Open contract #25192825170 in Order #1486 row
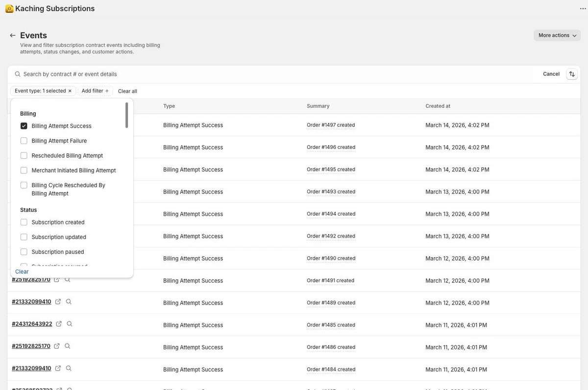This screenshot has height=390, width=588. tap(31, 346)
